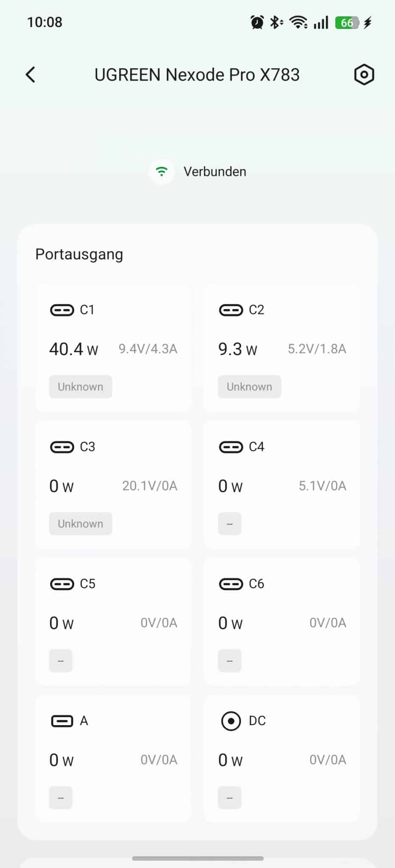The height and width of the screenshot is (868, 395).
Task: Open the hexagon settings icon
Action: pos(364,75)
